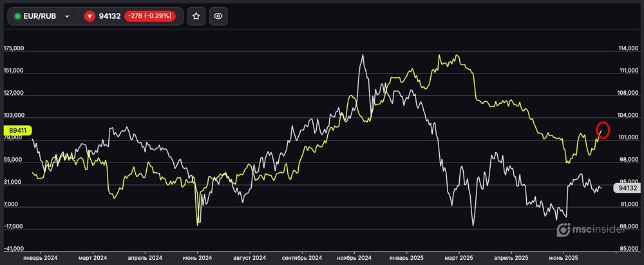Click the -17,000 left axis label
The height and width of the screenshot is (265, 644).
[14, 227]
